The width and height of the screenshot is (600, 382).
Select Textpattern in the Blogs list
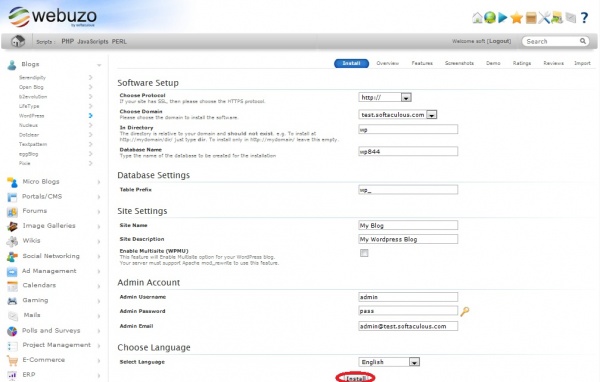33,144
